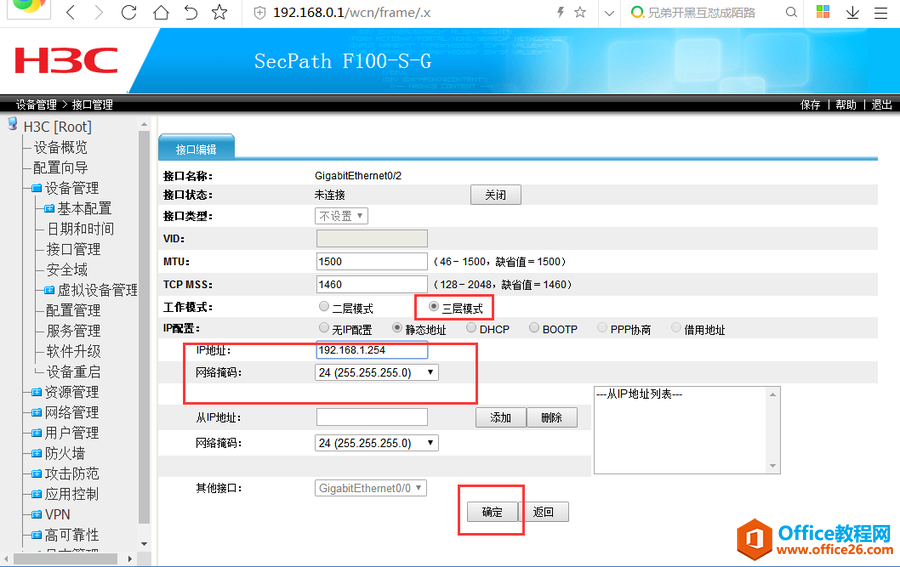Open the colorful apps grid icon
This screenshot has width=900, height=567.
[823, 11]
